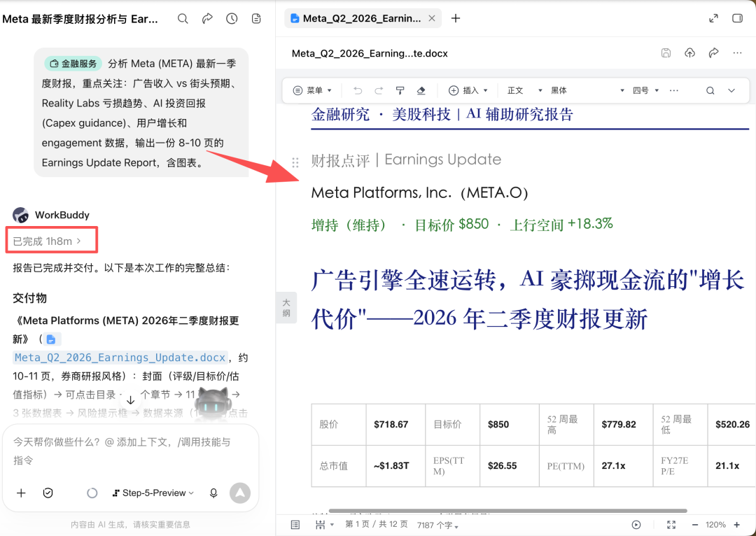
Task: Share the docx file using arrow icon
Action: coord(713,53)
